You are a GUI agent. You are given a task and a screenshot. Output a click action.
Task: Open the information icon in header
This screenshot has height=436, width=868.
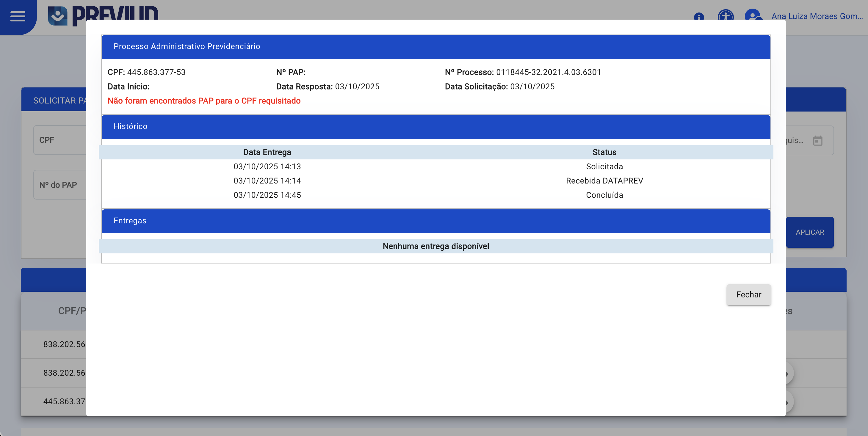[699, 17]
